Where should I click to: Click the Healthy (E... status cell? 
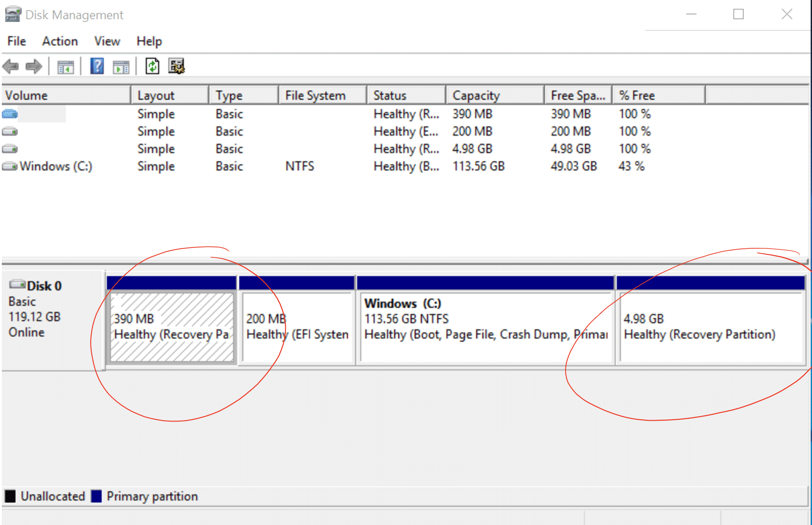(406, 132)
